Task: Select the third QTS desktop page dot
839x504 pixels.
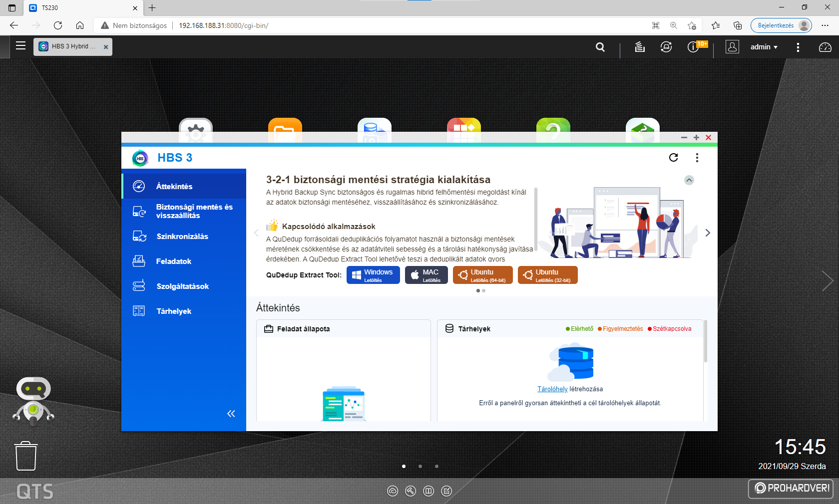Action: (x=436, y=466)
